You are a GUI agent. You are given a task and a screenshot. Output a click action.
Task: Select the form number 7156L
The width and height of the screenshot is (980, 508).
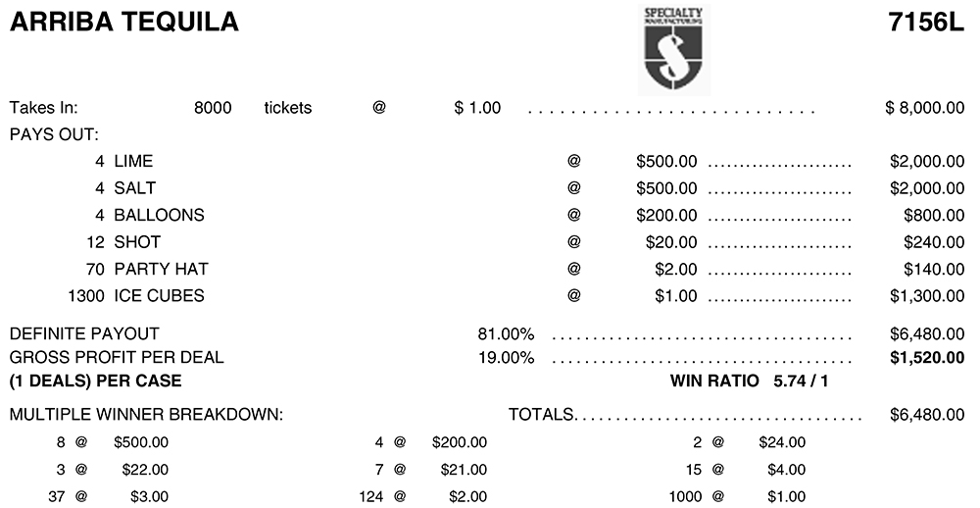[x=926, y=22]
